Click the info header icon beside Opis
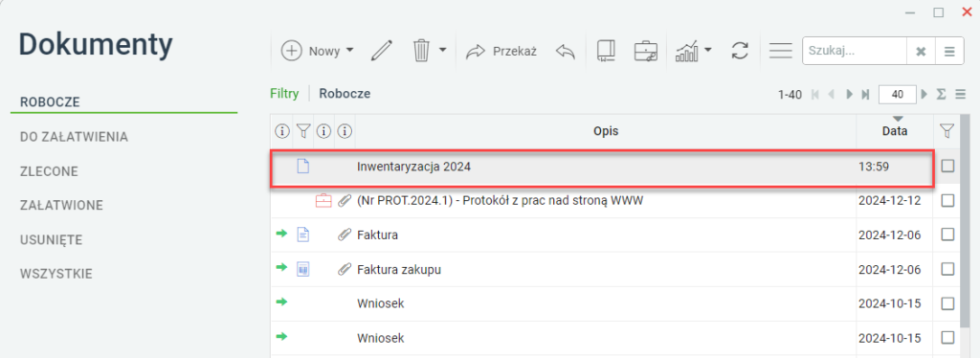Image resolution: width=980 pixels, height=358 pixels. [x=345, y=131]
